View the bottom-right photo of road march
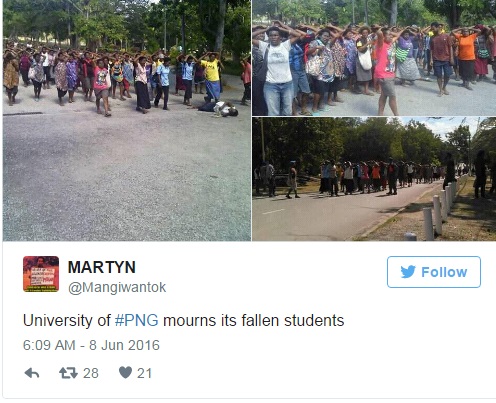496x403 pixels. 374,179
